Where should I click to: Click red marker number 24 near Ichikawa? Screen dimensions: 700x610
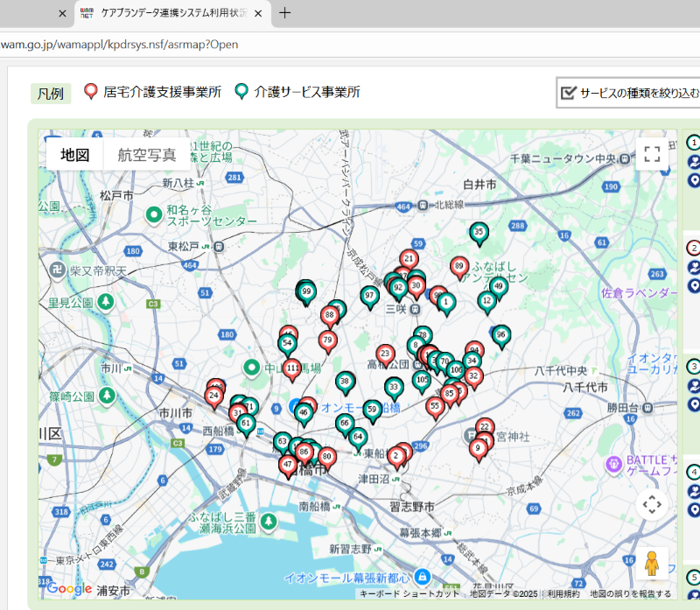213,396
